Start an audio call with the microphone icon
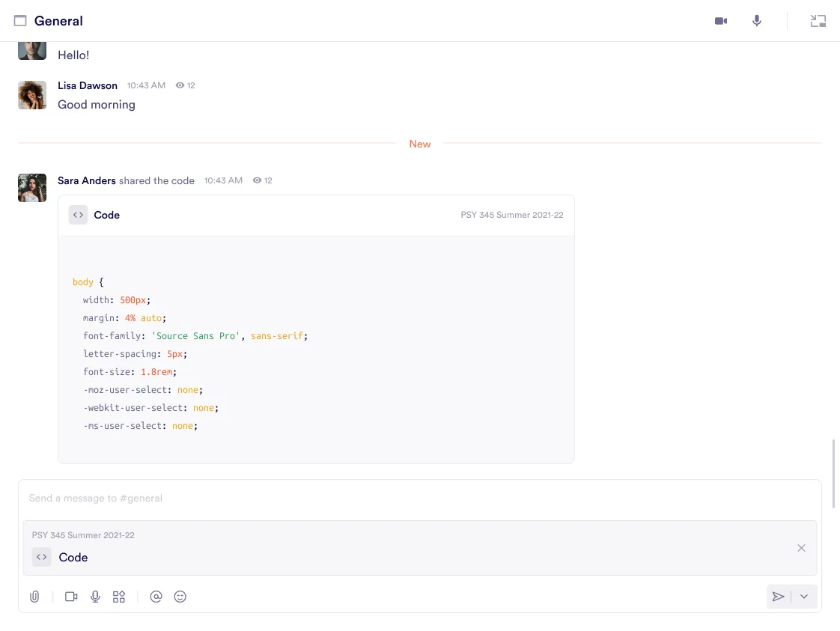The image size is (840, 631). 756,21
